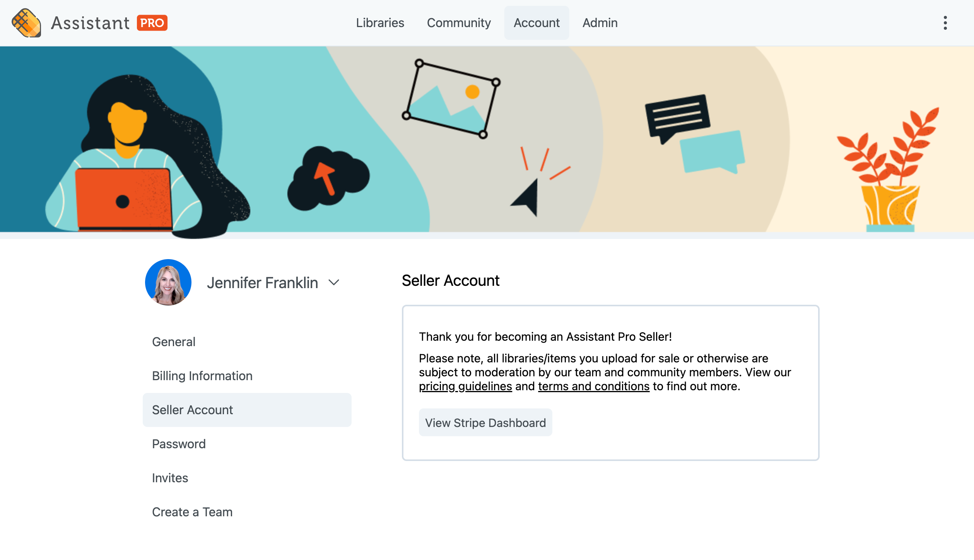Image resolution: width=974 pixels, height=560 pixels.
Task: Open the terms and conditions link
Action: click(593, 386)
